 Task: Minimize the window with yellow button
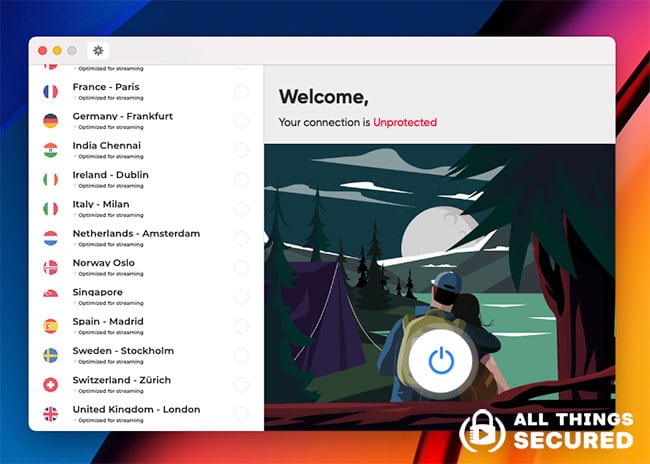[57, 51]
